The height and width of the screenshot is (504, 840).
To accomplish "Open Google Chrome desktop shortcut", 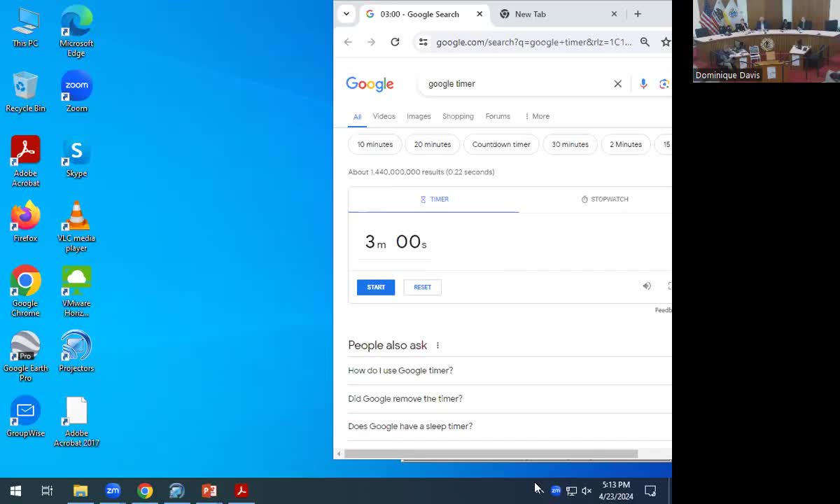I will [25, 292].
